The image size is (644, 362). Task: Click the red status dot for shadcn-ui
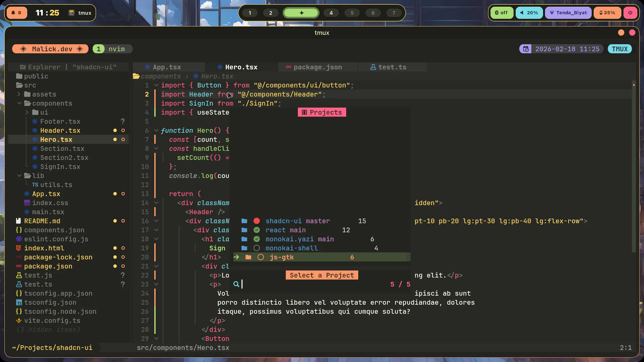pos(257,221)
